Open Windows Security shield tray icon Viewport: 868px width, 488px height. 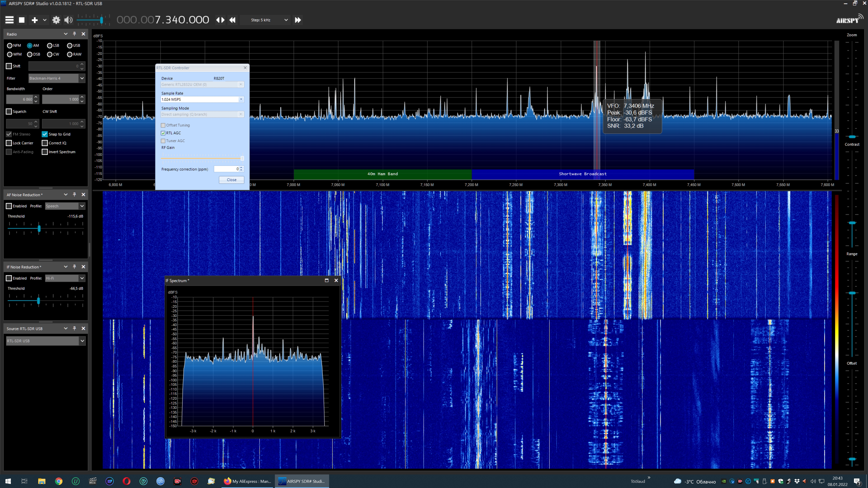click(x=781, y=481)
